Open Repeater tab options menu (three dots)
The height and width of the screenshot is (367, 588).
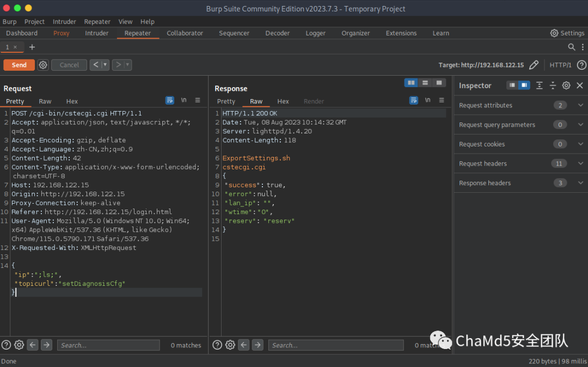point(583,47)
